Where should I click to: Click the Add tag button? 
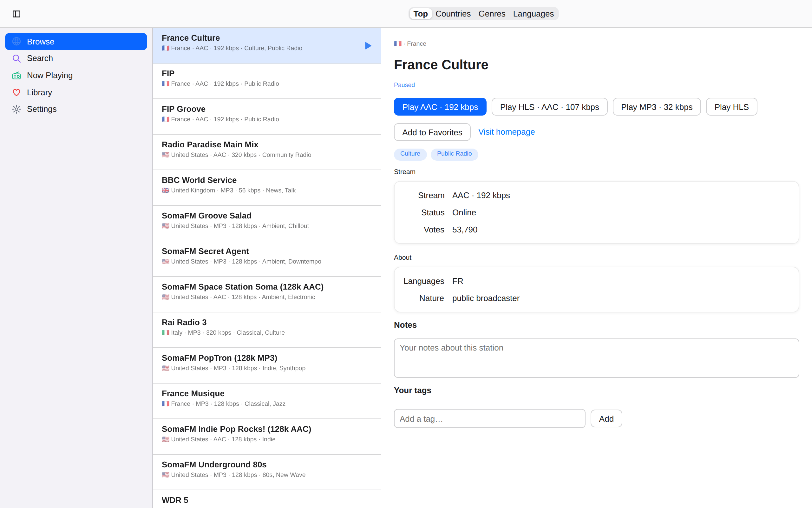coord(606,419)
